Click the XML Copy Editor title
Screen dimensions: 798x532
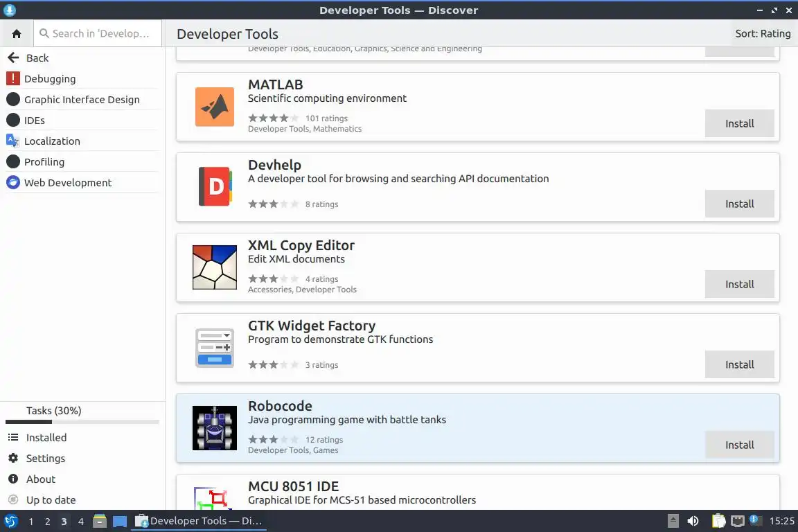[x=301, y=245]
